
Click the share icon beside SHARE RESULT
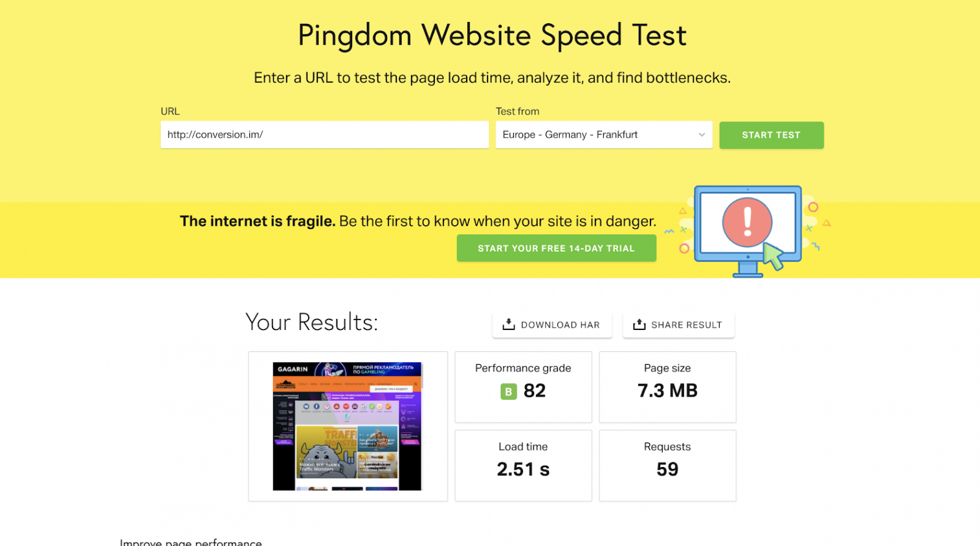coord(640,324)
